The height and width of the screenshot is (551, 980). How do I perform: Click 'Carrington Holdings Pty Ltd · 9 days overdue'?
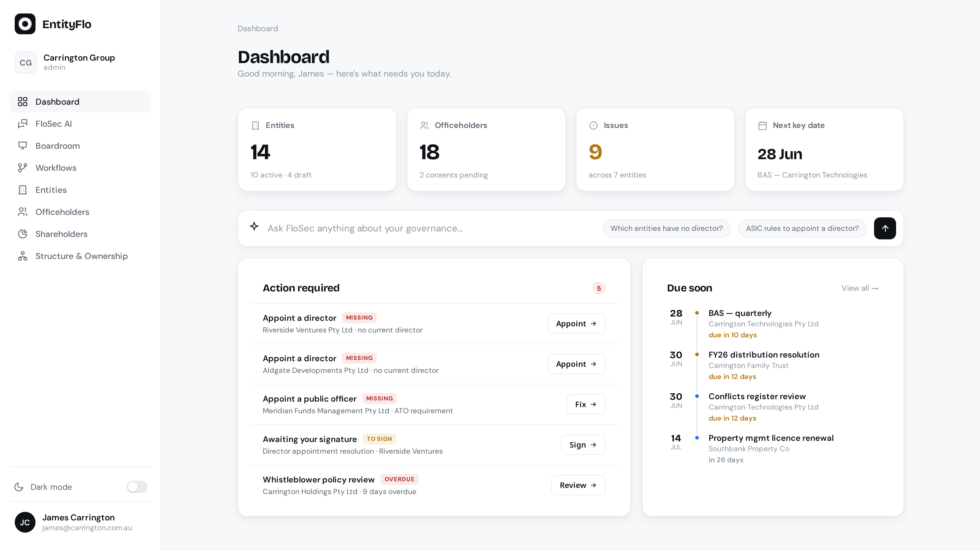[x=339, y=492]
